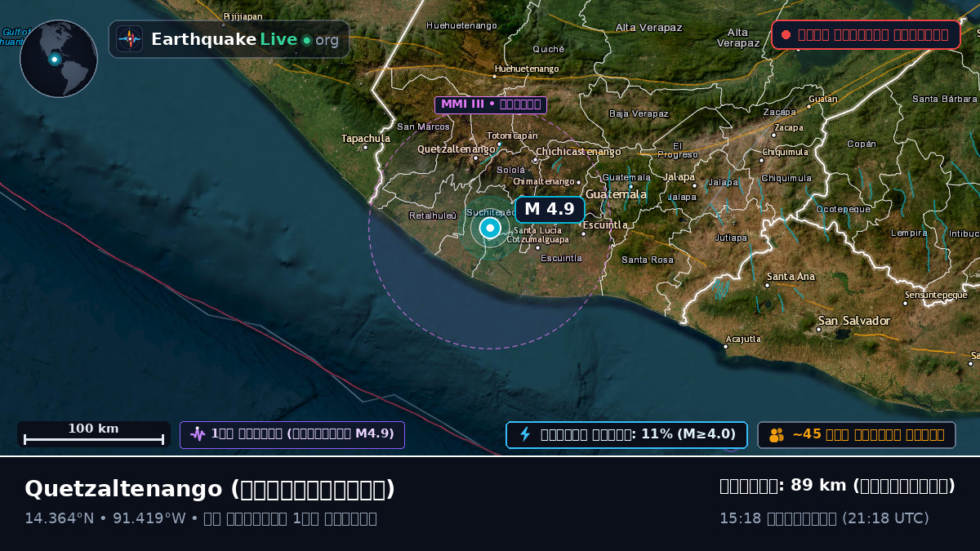Click the Sensuntepeque city label

[936, 295]
